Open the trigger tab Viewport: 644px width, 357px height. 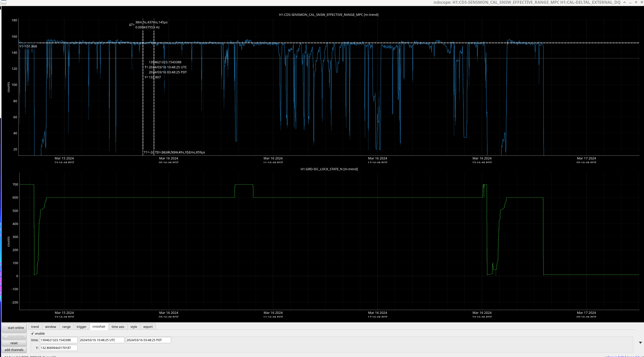click(81, 327)
